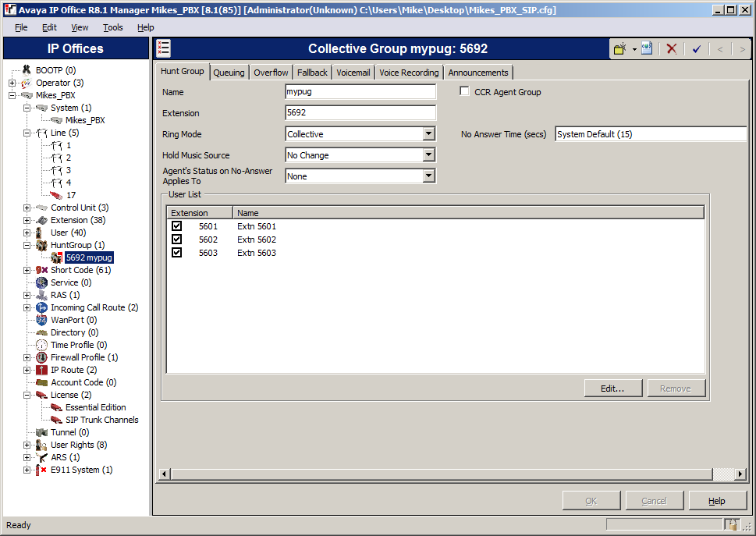Click the IP Route icon

(41, 370)
